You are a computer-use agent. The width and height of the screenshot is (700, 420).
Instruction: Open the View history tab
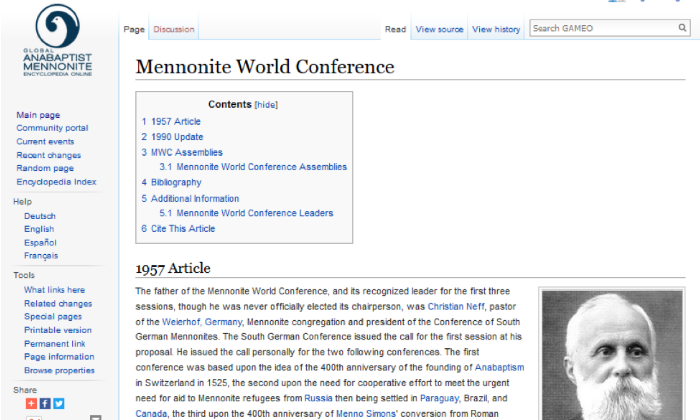click(x=496, y=30)
